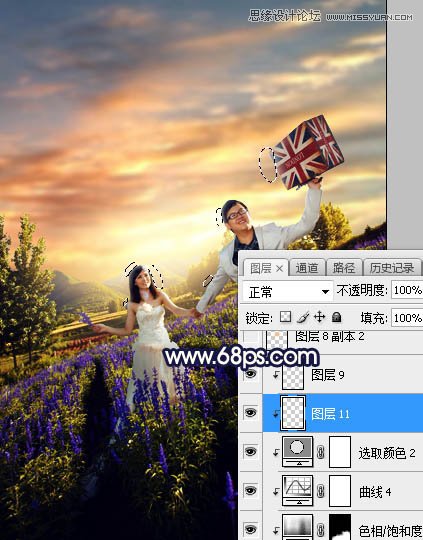Show hidden layer 图层 8 副本 2

tap(251, 337)
